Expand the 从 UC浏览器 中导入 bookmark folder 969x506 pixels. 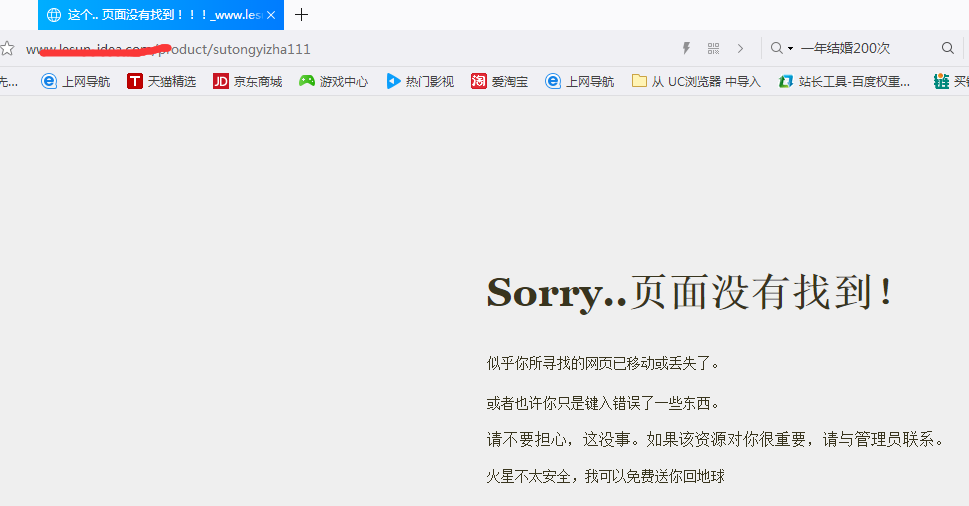pyautogui.click(x=696, y=81)
